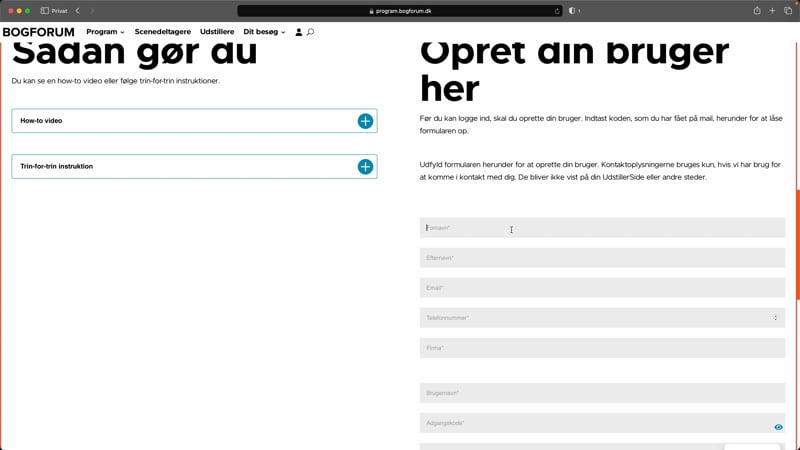The height and width of the screenshot is (450, 800).
Task: Open site search magnifier icon
Action: coord(310,32)
